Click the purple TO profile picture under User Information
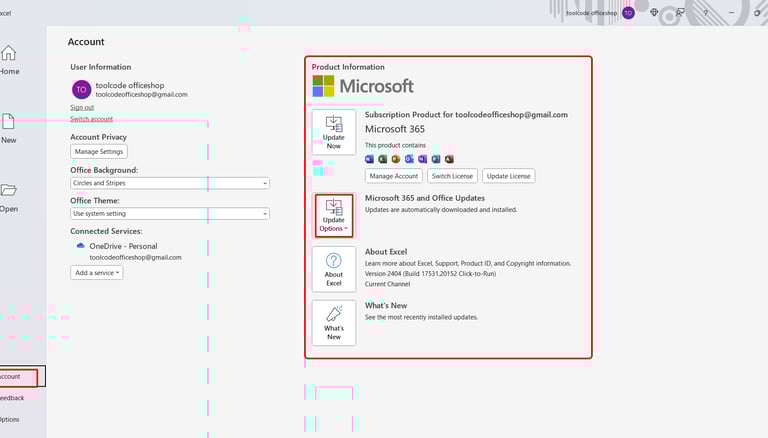The width and height of the screenshot is (768, 438). [x=81, y=90]
